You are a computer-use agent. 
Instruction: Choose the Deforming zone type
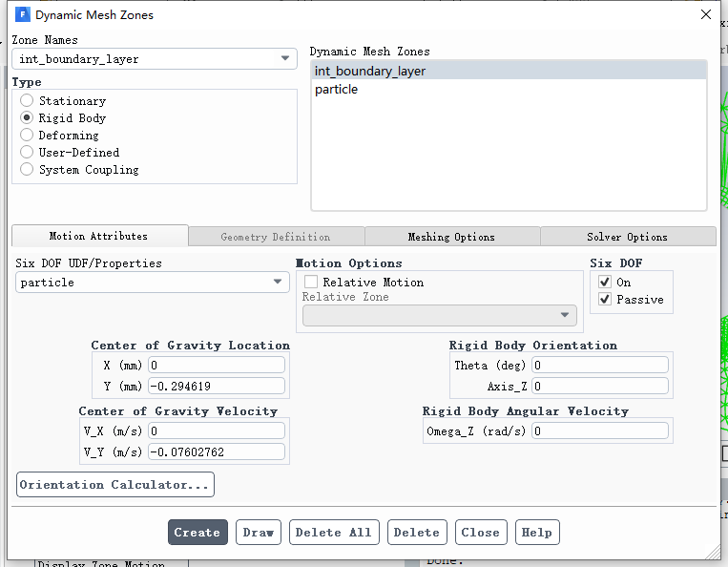click(27, 136)
